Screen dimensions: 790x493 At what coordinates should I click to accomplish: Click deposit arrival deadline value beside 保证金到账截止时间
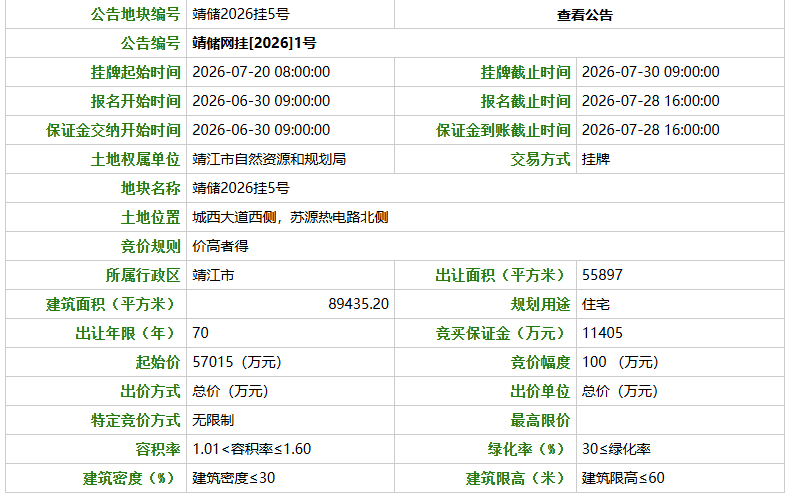650,130
